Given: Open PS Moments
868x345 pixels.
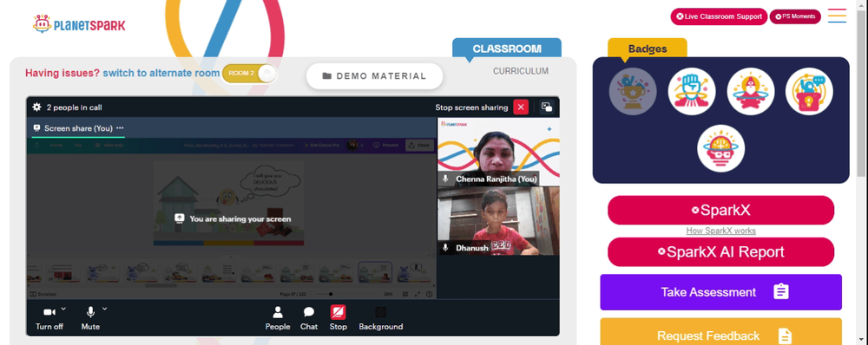Looking at the screenshot, I should point(795,16).
